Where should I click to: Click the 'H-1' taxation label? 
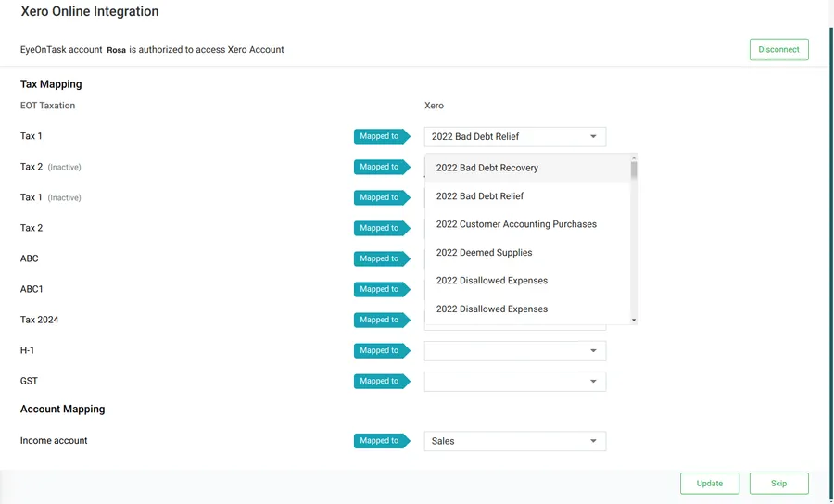[x=27, y=350]
